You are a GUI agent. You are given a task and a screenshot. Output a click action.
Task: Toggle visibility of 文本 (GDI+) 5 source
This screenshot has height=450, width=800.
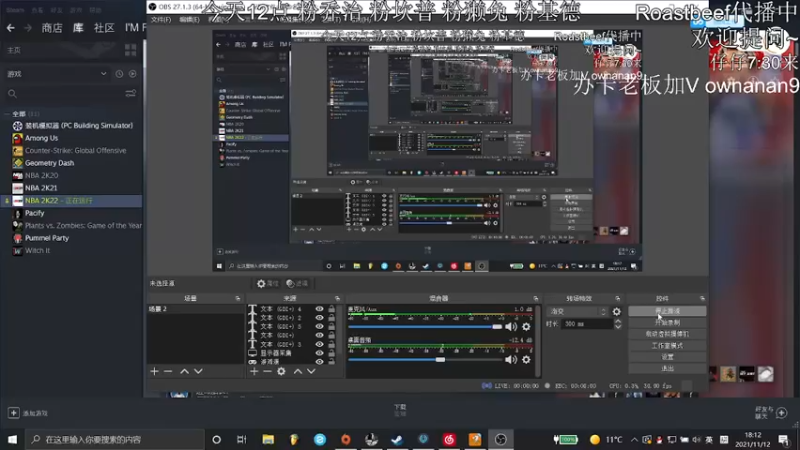[319, 326]
